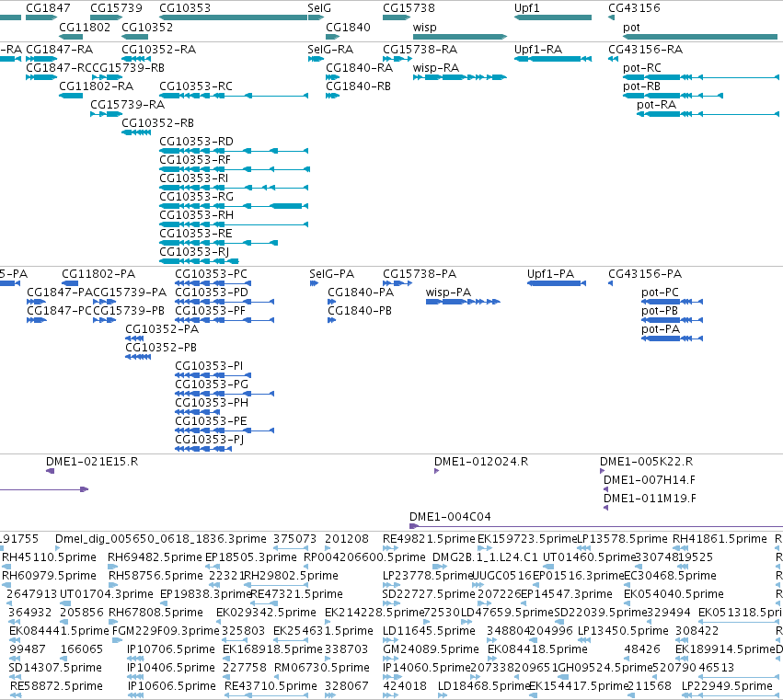The height and width of the screenshot is (700, 783).
Task: Select the CG10353-RF transcript label
Action: click(195, 160)
